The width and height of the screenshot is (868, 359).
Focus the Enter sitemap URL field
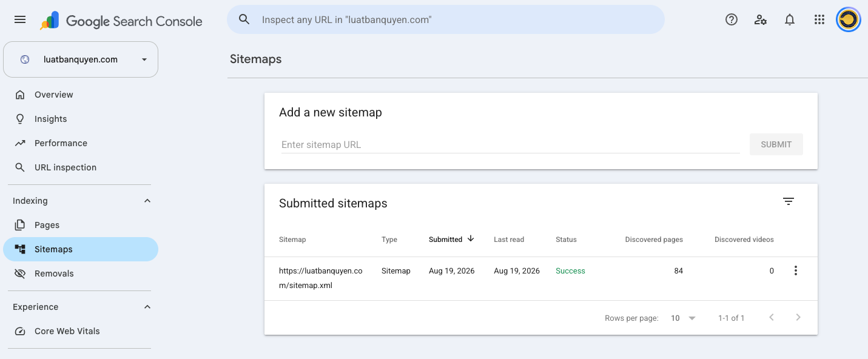510,145
